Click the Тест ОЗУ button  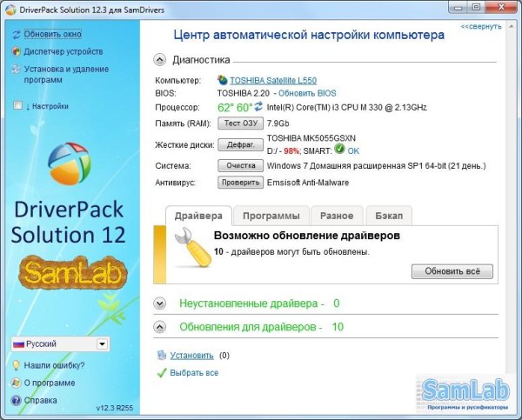[241, 123]
